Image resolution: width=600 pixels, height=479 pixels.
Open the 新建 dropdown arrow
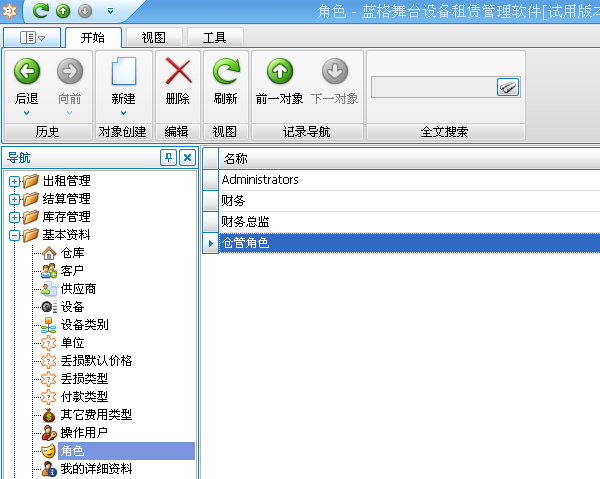coord(123,113)
